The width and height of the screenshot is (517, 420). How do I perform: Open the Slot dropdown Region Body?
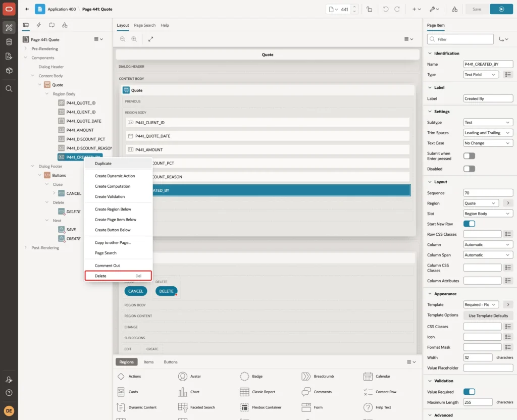pyautogui.click(x=488, y=214)
